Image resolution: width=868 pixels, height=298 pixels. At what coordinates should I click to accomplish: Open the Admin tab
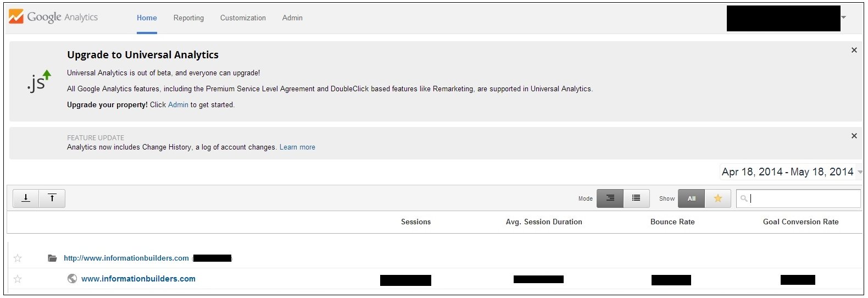(292, 18)
